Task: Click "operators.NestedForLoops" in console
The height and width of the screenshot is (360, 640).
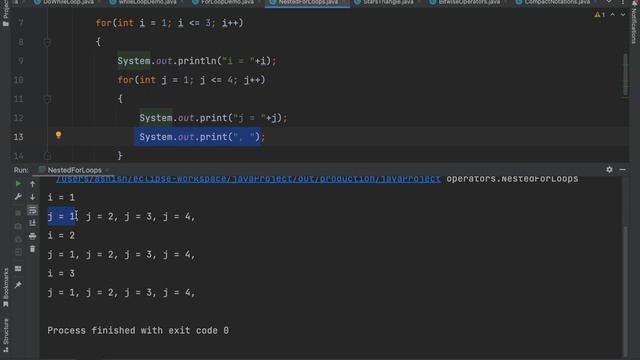Action: click(x=512, y=179)
